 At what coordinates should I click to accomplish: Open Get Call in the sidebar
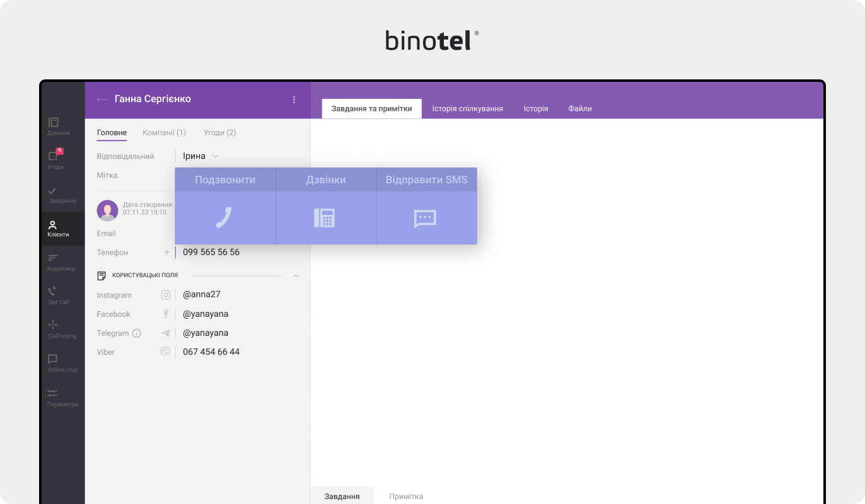tap(58, 295)
